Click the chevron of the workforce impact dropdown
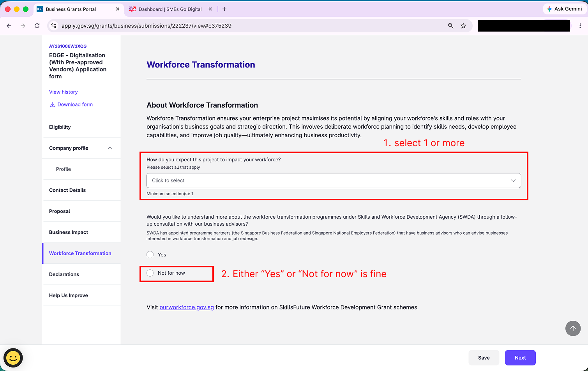This screenshot has width=588, height=371. click(513, 180)
